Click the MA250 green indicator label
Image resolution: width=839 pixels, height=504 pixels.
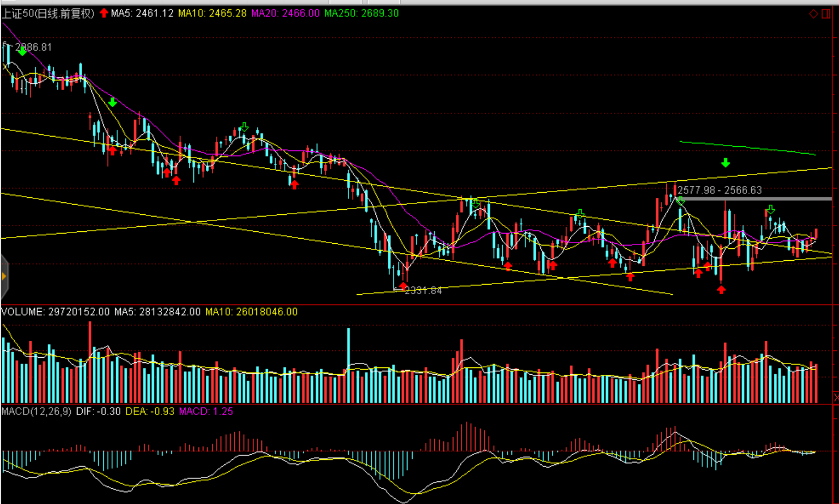pyautogui.click(x=362, y=13)
